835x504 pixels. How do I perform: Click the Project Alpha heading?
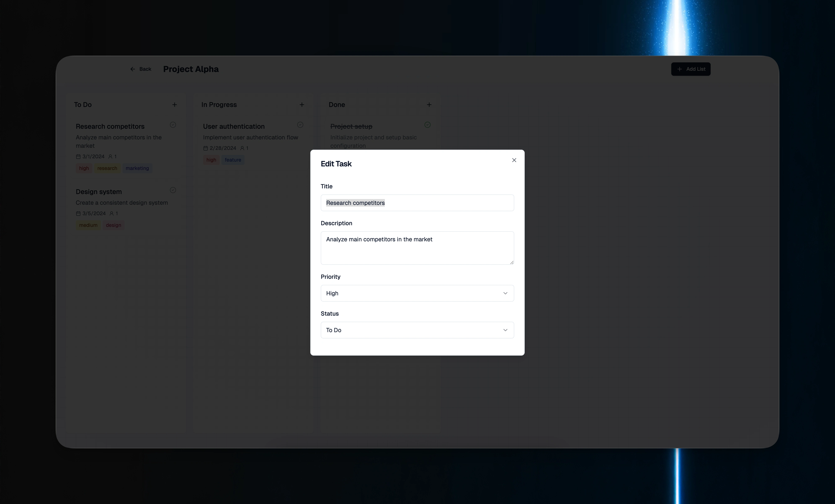coord(191,69)
